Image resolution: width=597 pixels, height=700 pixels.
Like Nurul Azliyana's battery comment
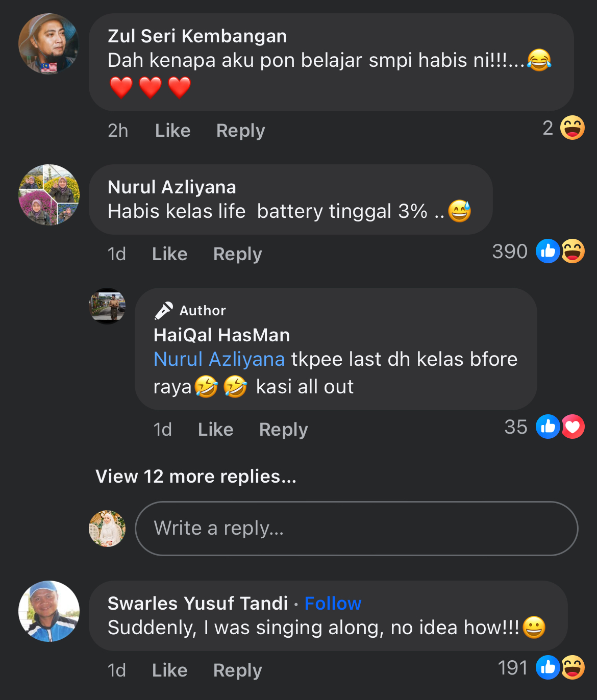[x=169, y=254]
